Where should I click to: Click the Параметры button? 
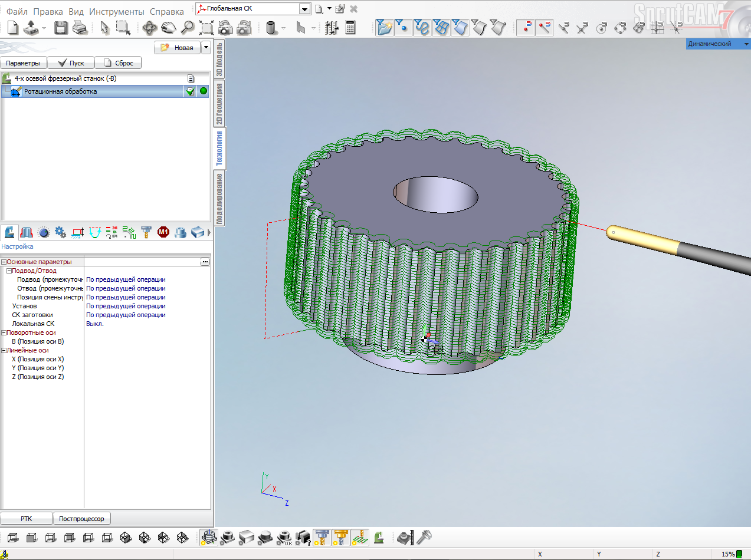coord(24,63)
